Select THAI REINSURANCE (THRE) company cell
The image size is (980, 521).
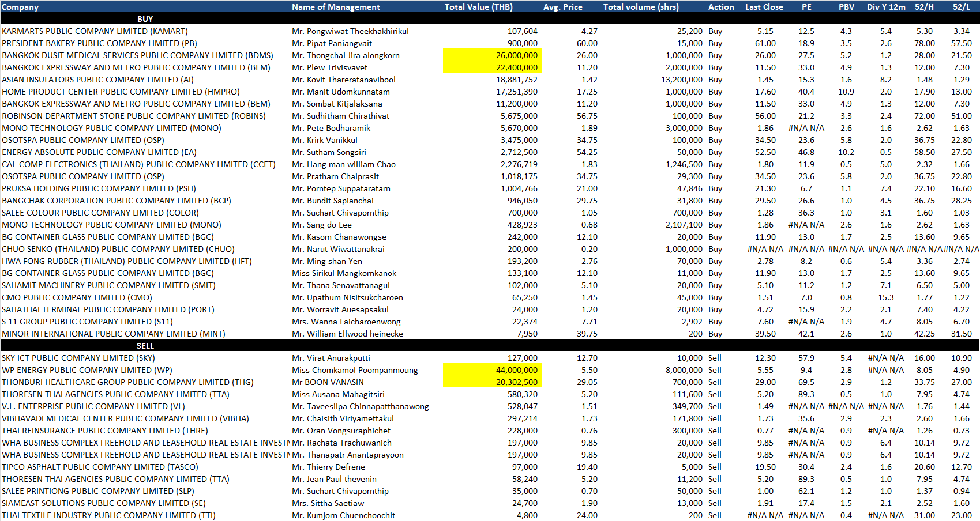coord(105,431)
